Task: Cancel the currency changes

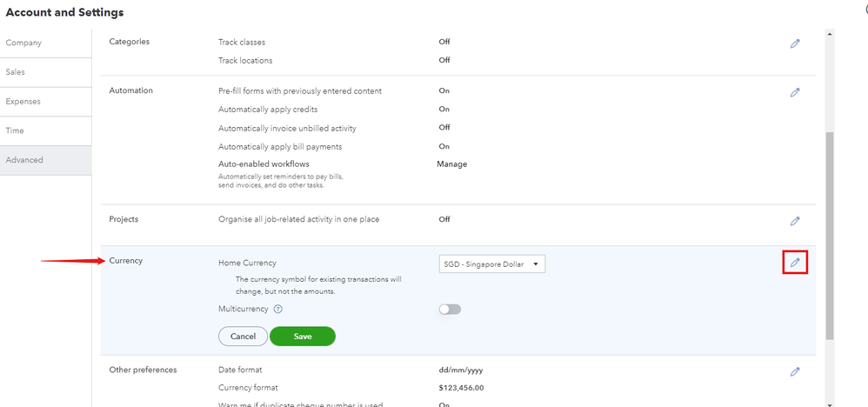Action: coord(243,337)
